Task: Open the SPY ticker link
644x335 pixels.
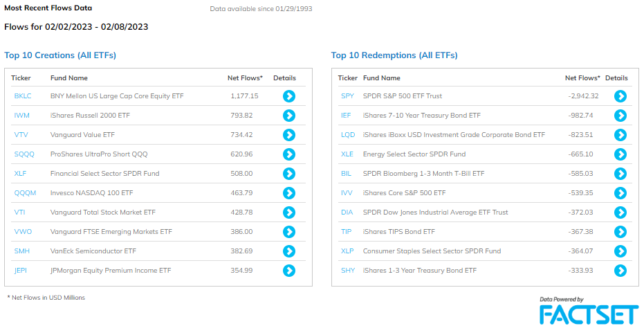Action: (347, 96)
